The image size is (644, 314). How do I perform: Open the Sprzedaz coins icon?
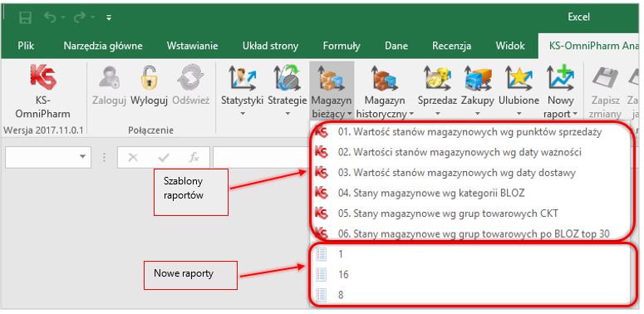tap(437, 78)
